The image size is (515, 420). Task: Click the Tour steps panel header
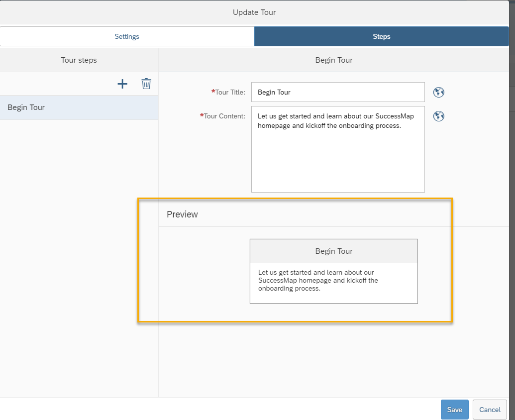[x=79, y=60]
